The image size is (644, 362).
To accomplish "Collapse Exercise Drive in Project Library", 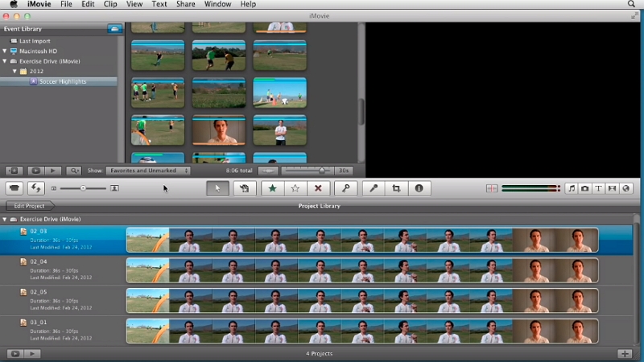I will 5,219.
